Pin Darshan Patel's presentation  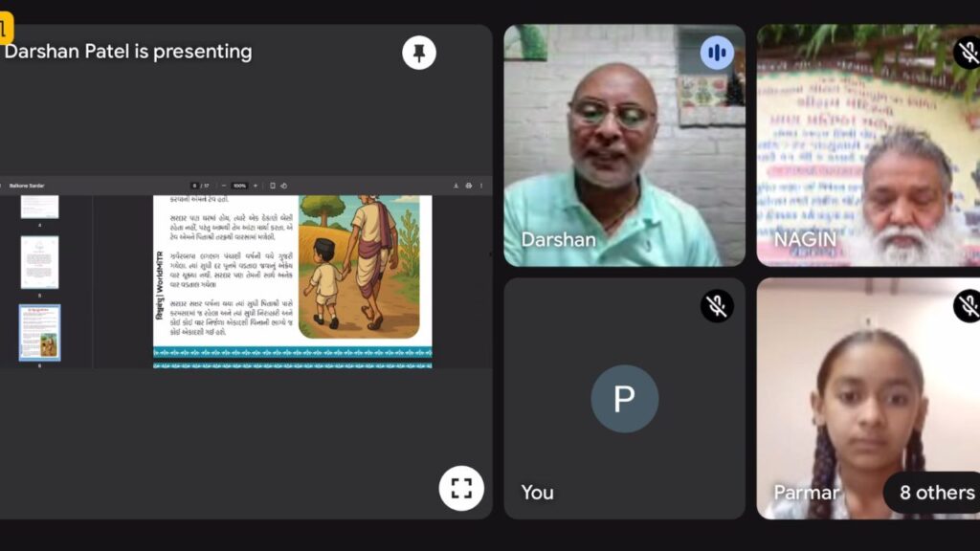(x=418, y=53)
